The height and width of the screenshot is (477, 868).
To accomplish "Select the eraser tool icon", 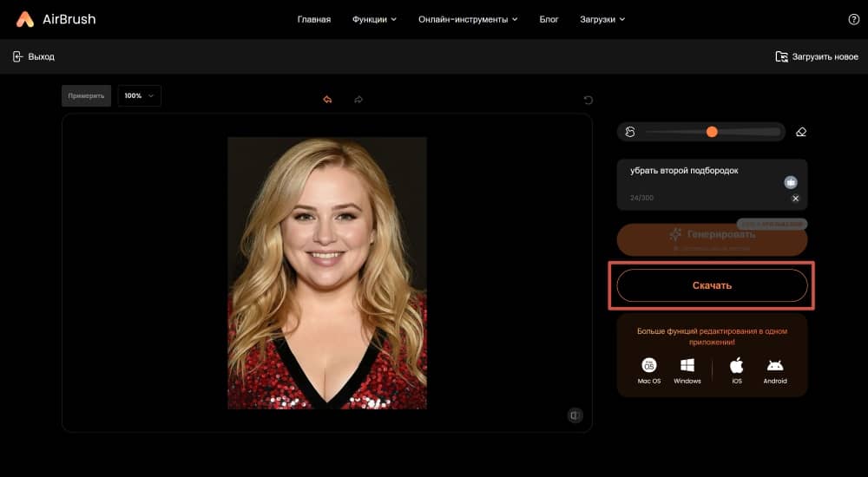I will 801,132.
